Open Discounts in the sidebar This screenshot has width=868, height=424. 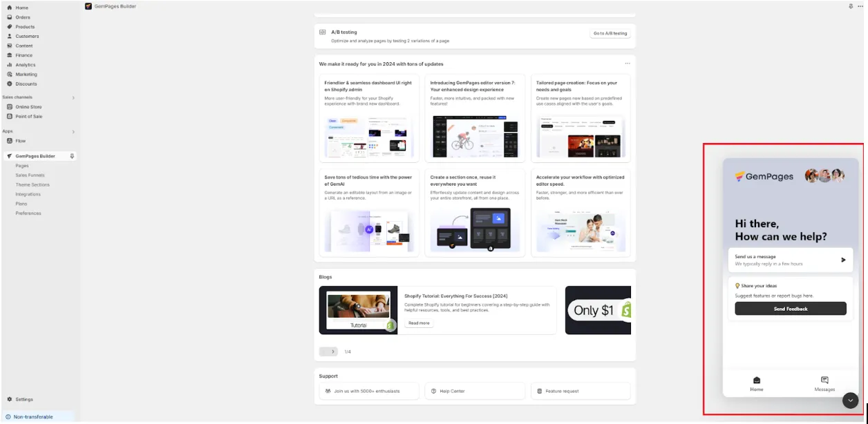click(x=26, y=84)
